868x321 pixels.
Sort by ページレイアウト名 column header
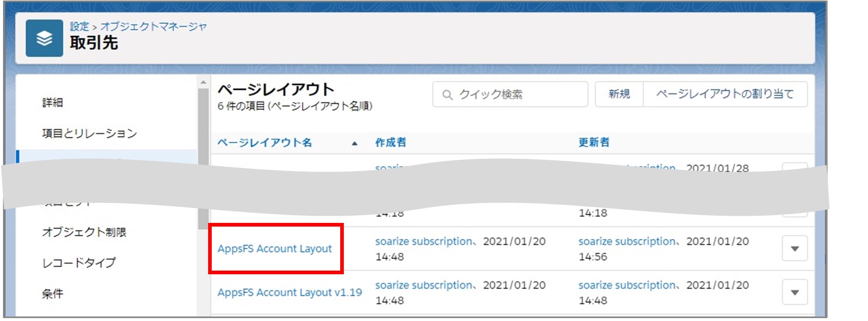pos(265,142)
